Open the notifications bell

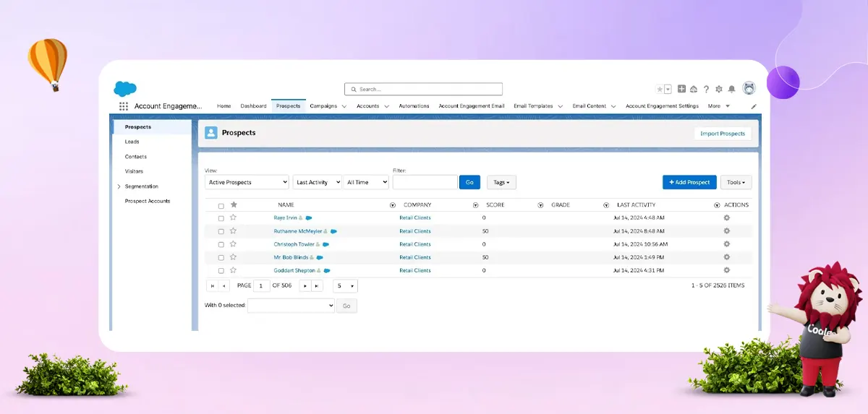[x=731, y=89]
